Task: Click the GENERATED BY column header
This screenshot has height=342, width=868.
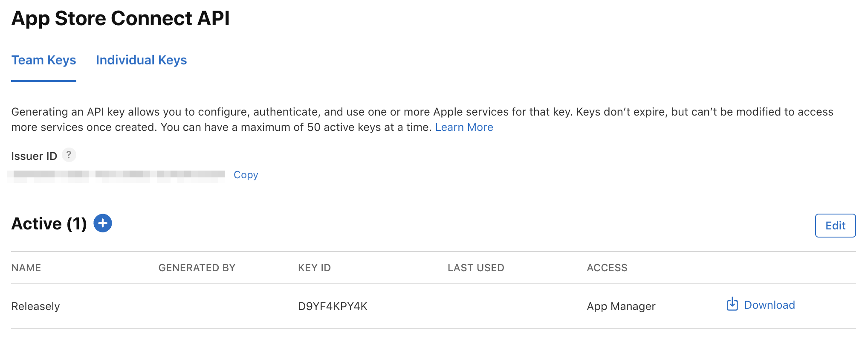Action: (x=197, y=268)
